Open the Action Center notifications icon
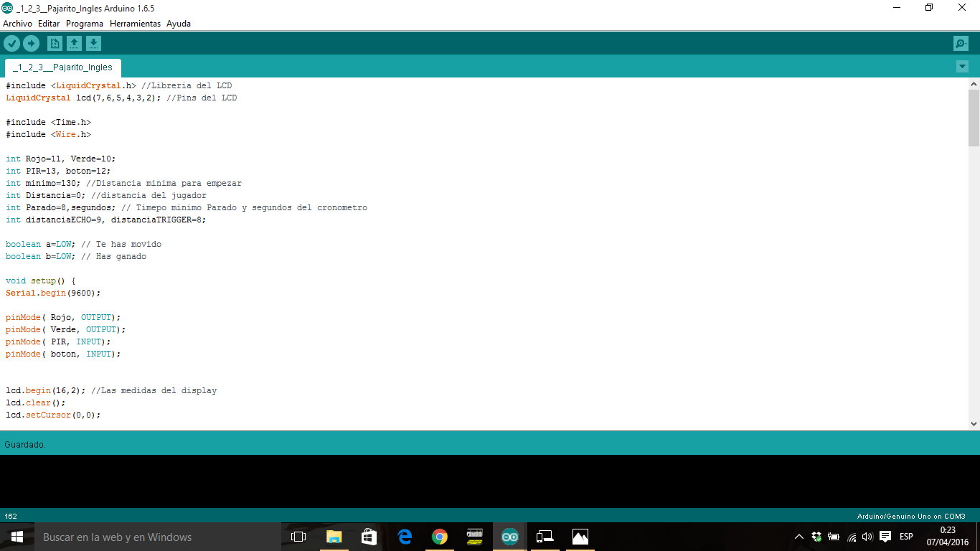 pos(885,537)
